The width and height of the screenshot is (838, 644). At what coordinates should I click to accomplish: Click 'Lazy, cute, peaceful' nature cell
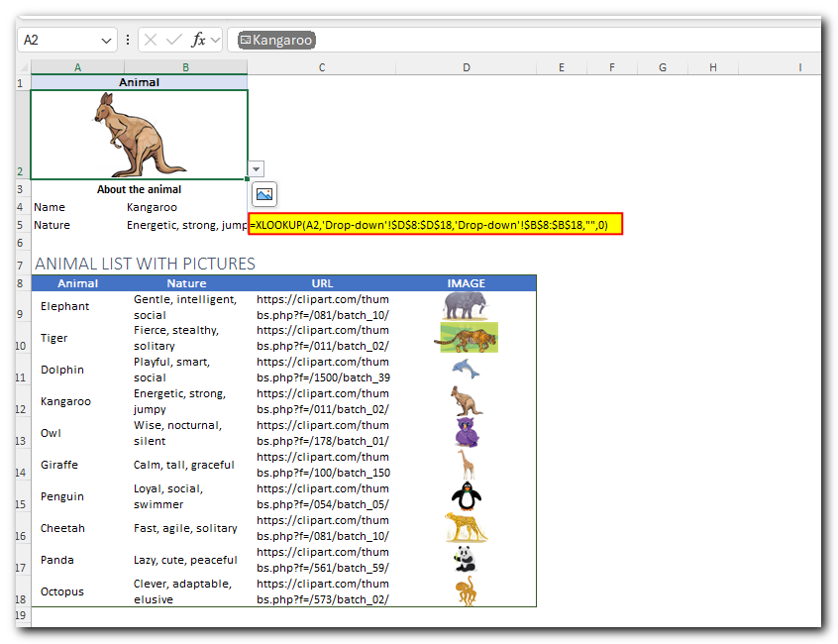[186, 560]
